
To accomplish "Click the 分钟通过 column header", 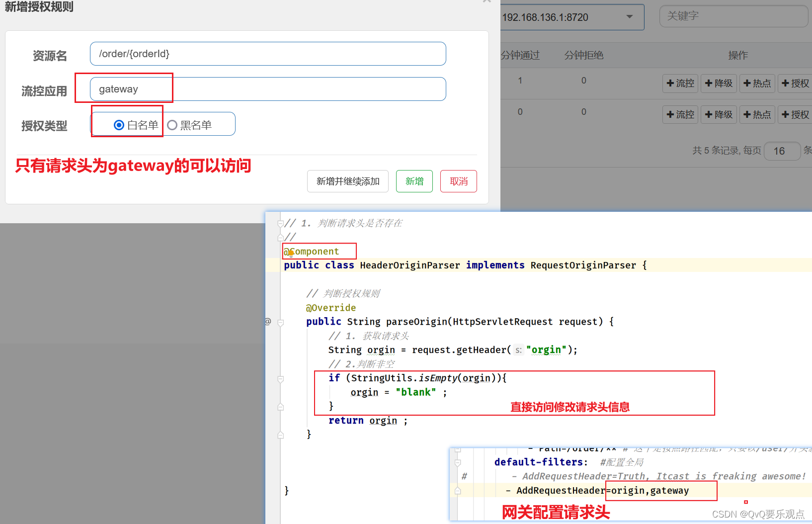I will tap(520, 55).
